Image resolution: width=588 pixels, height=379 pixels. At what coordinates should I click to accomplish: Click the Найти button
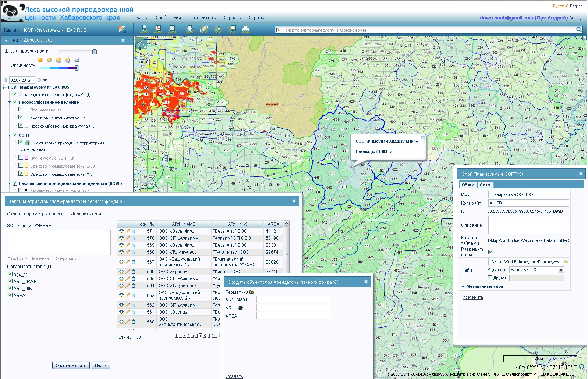coord(101,365)
